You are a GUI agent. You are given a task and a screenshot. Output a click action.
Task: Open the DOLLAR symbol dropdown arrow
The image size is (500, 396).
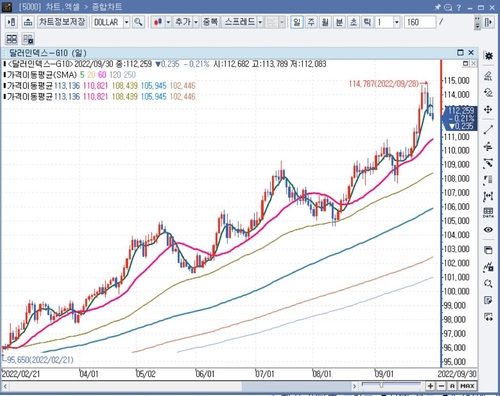point(127,22)
